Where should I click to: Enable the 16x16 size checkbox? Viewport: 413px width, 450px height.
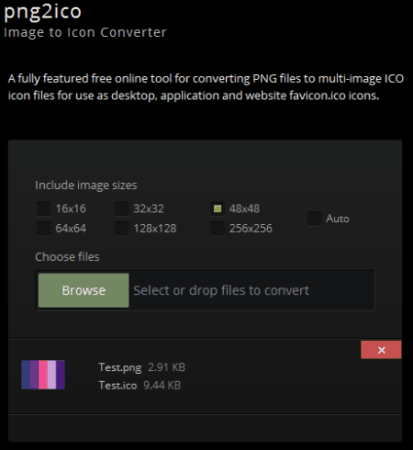tap(44, 209)
